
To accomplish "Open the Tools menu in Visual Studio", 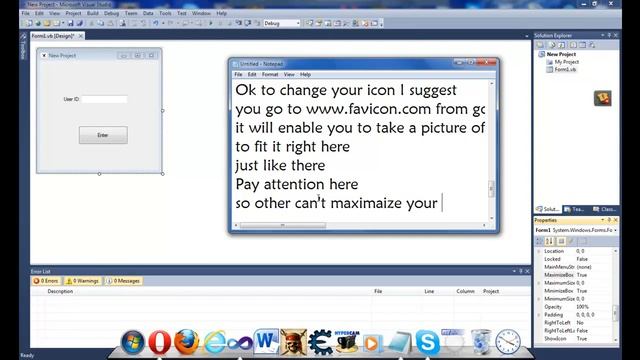I will [x=165, y=13].
